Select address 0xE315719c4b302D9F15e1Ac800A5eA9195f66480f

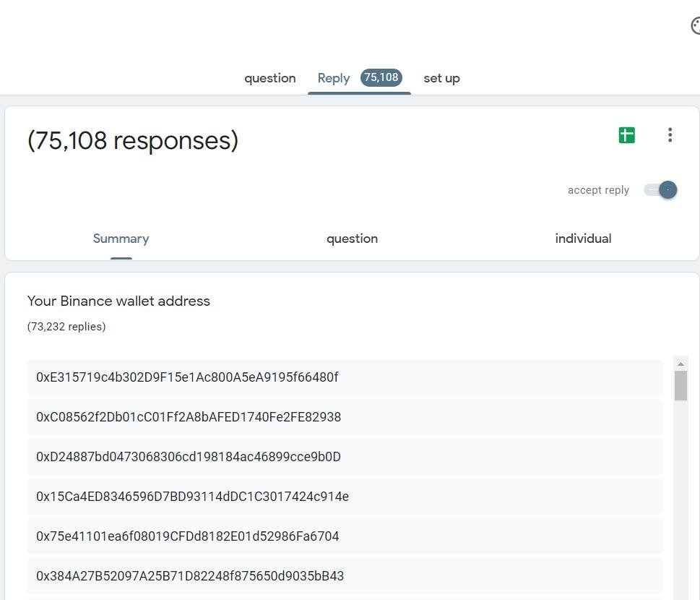click(344, 377)
